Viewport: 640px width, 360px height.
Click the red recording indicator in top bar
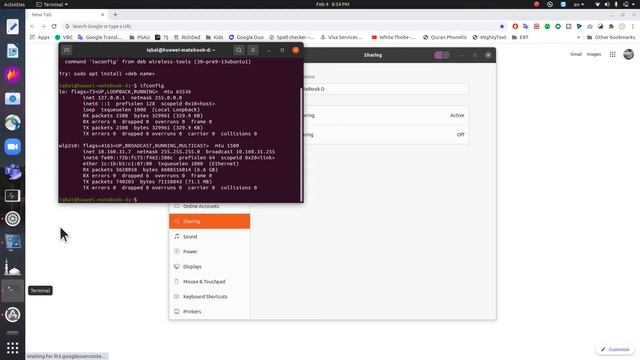coord(537,4)
